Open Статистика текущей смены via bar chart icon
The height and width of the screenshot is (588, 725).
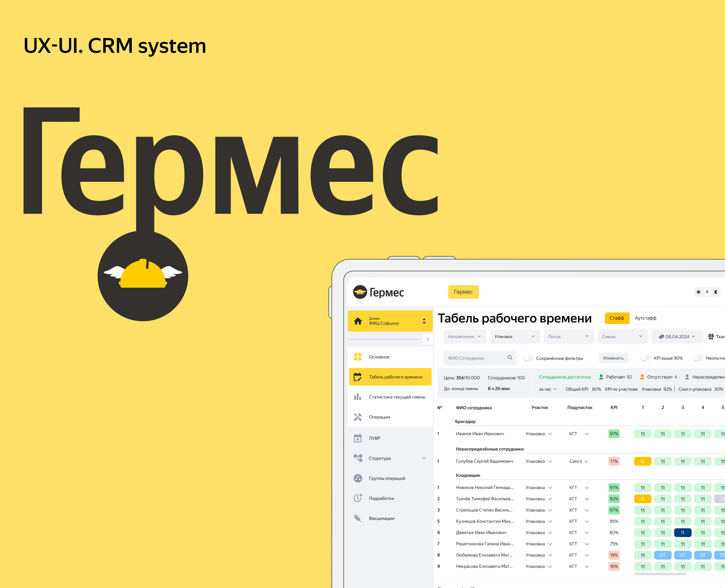tap(358, 396)
